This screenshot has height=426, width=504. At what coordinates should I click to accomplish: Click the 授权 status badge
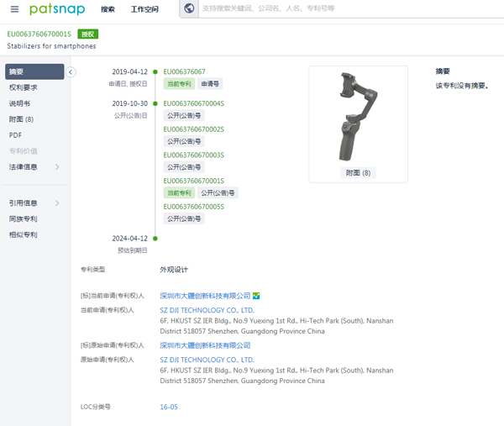tap(87, 34)
